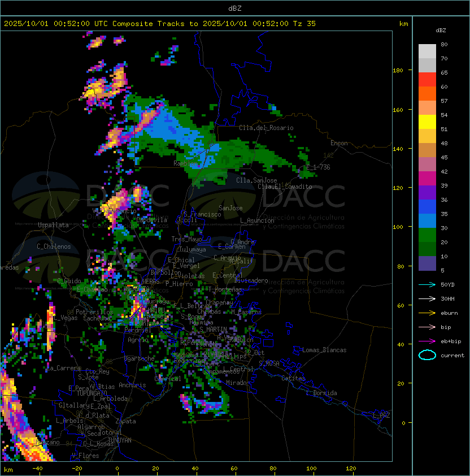Click the 'Tres_Mayo' map label
Image resolution: width=470 pixels, height=476 pixels.
(x=186, y=239)
